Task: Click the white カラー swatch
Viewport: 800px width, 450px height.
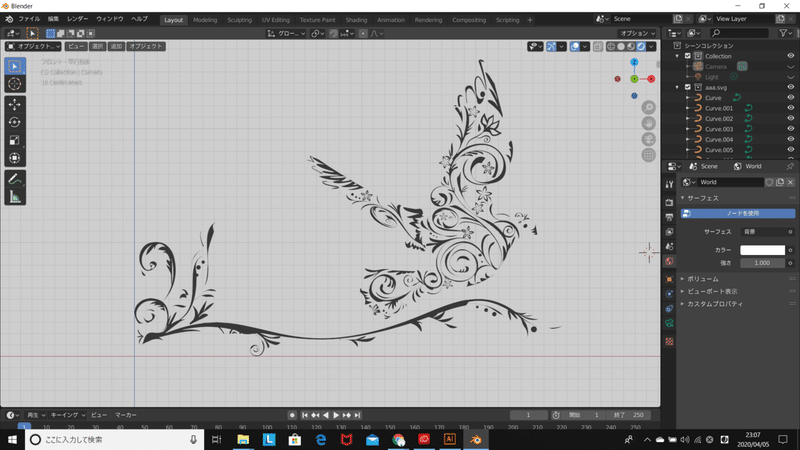Action: pos(762,249)
